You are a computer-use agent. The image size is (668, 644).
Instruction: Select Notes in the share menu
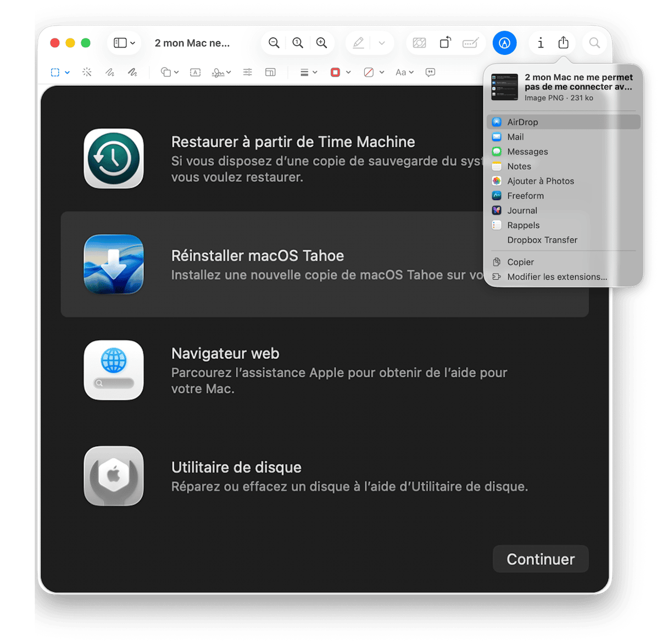click(x=564, y=166)
